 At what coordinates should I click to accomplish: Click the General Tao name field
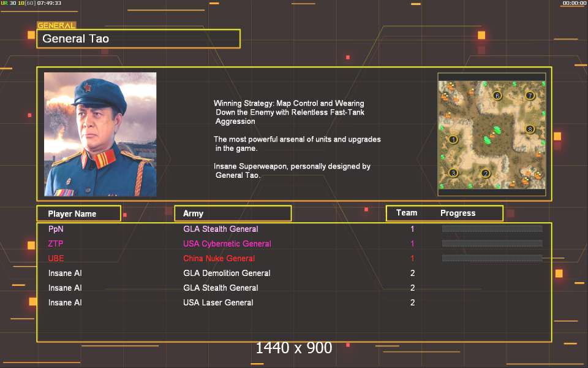(x=138, y=39)
